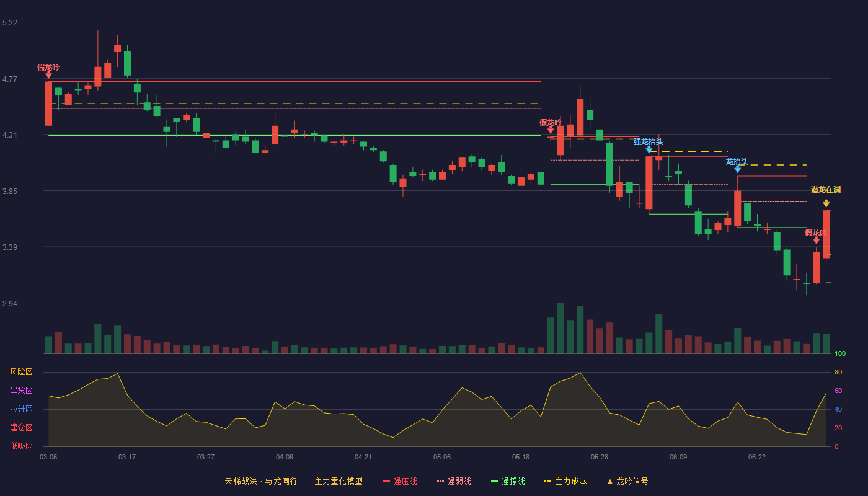Click the 低吸区 zone label
The width and height of the screenshot is (868, 496).
click(21, 446)
